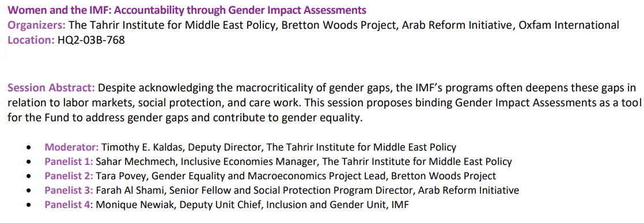Click the 'Panelist 3:' label
Viewport: 644px width, 223px height.
click(x=69, y=191)
